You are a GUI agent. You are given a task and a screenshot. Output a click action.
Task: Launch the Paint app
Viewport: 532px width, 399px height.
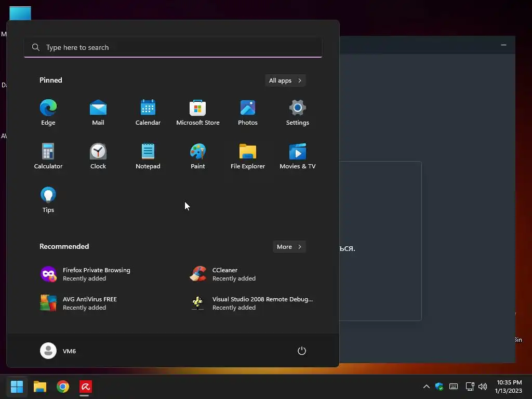pyautogui.click(x=198, y=156)
